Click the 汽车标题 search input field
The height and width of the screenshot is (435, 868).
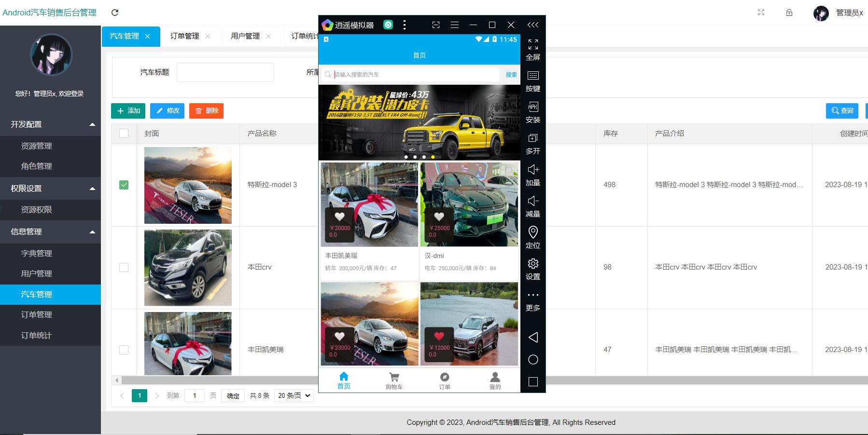tap(225, 72)
